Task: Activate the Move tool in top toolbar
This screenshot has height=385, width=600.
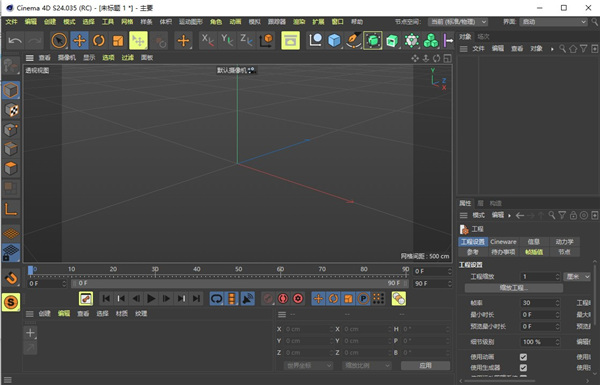Action: pyautogui.click(x=79, y=41)
